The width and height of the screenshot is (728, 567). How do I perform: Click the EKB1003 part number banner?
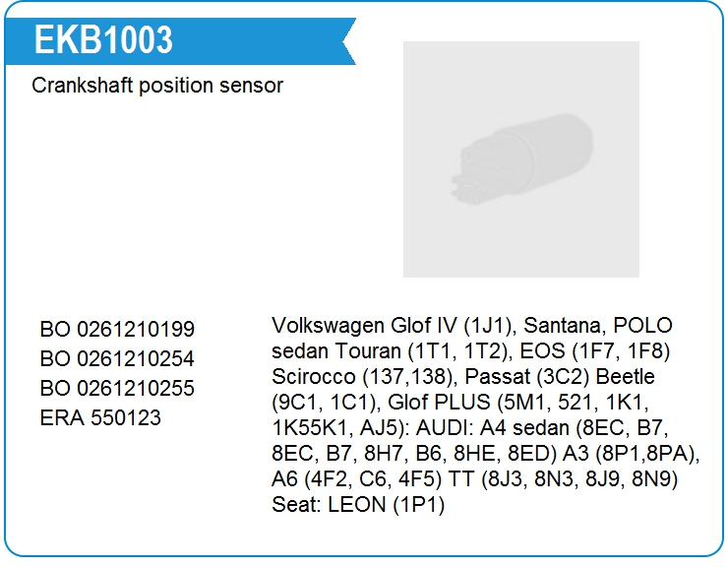click(103, 39)
